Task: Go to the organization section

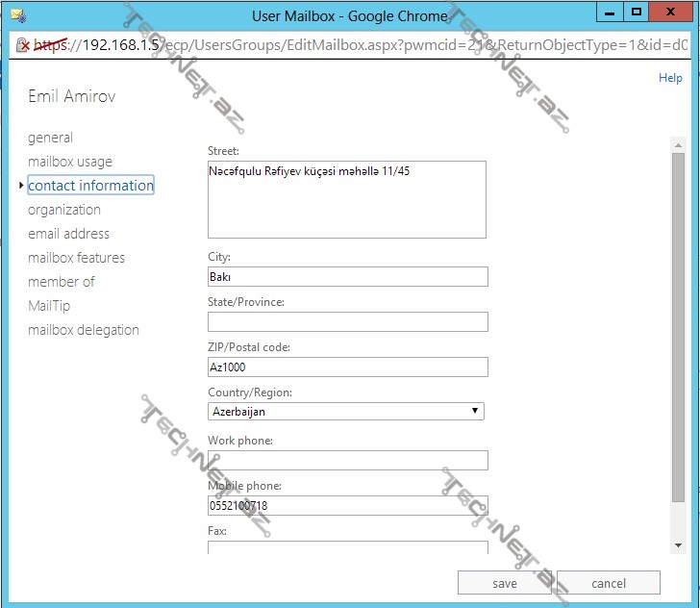Action: [x=63, y=210]
